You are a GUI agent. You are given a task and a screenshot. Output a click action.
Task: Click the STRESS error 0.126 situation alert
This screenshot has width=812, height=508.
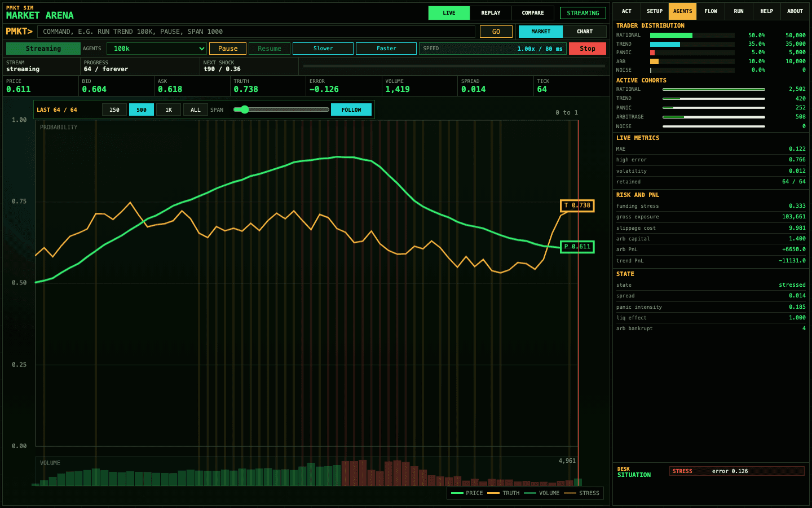737,471
